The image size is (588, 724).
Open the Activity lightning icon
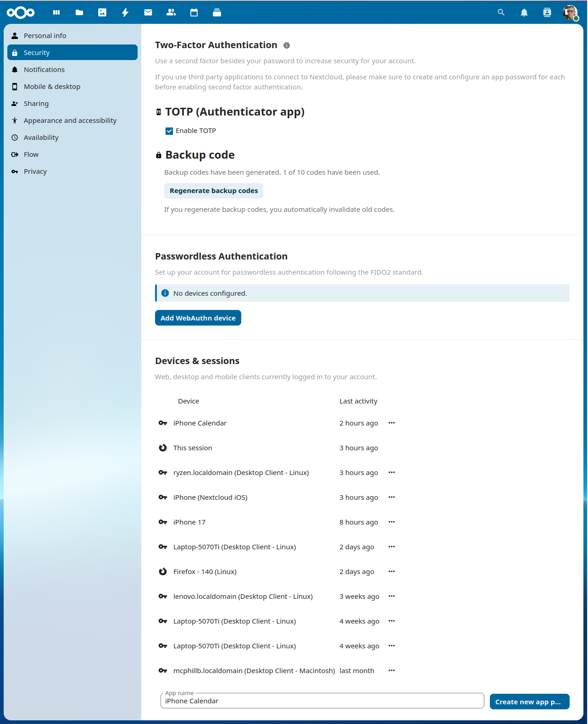coord(125,12)
